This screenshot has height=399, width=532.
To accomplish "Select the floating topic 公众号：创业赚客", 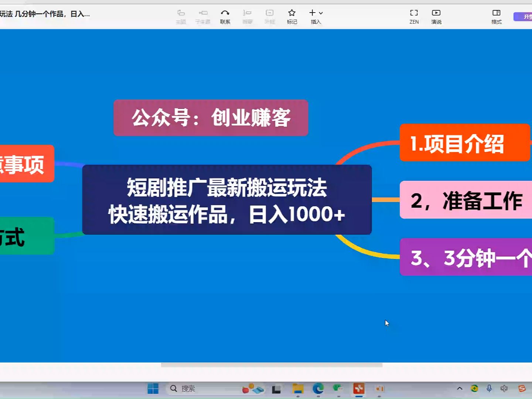I will click(211, 118).
